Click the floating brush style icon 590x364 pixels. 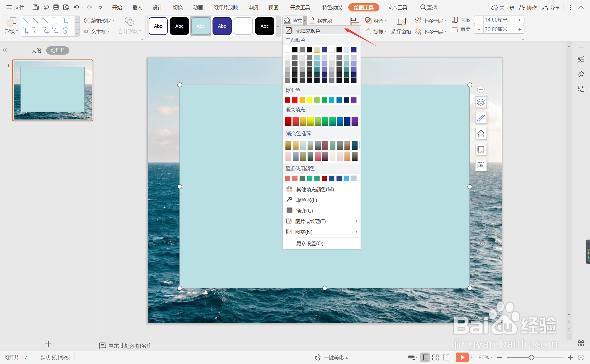click(481, 118)
